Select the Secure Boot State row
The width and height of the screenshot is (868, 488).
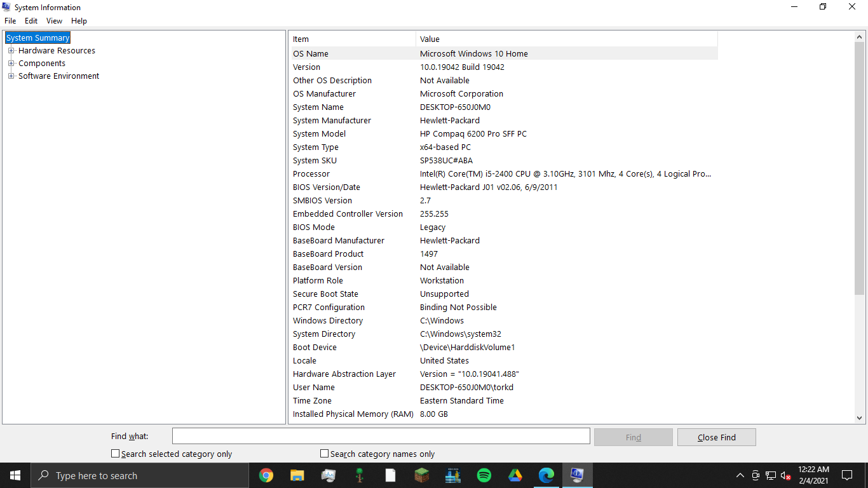(x=505, y=294)
